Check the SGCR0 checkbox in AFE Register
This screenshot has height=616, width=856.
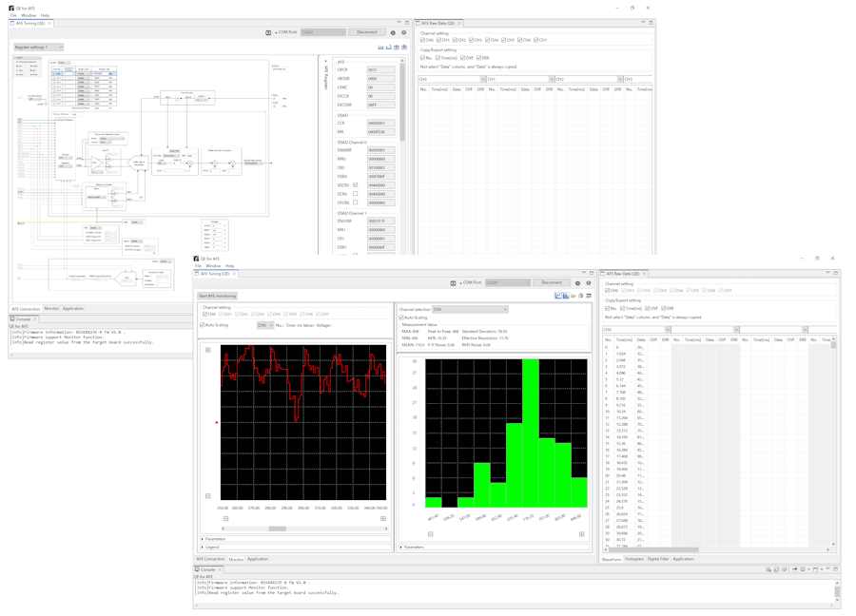[x=356, y=185]
